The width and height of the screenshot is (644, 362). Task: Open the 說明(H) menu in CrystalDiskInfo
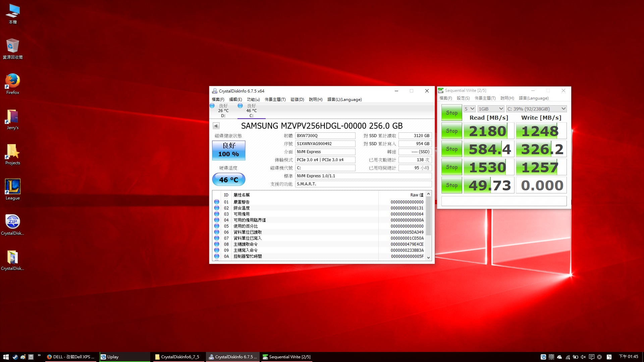(316, 100)
